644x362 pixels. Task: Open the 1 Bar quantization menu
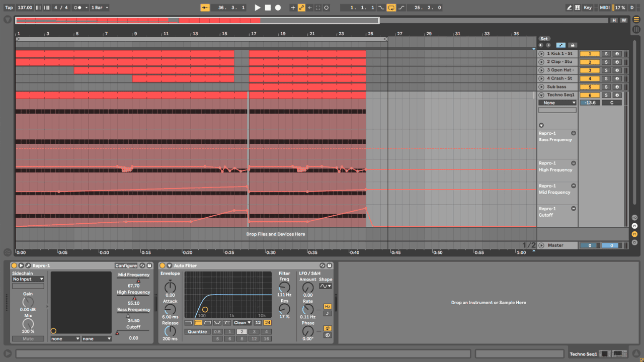99,8
